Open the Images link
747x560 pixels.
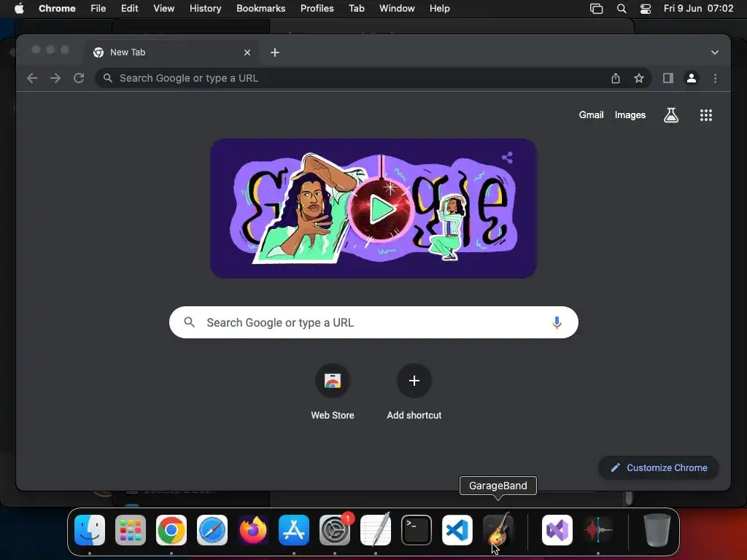click(630, 114)
